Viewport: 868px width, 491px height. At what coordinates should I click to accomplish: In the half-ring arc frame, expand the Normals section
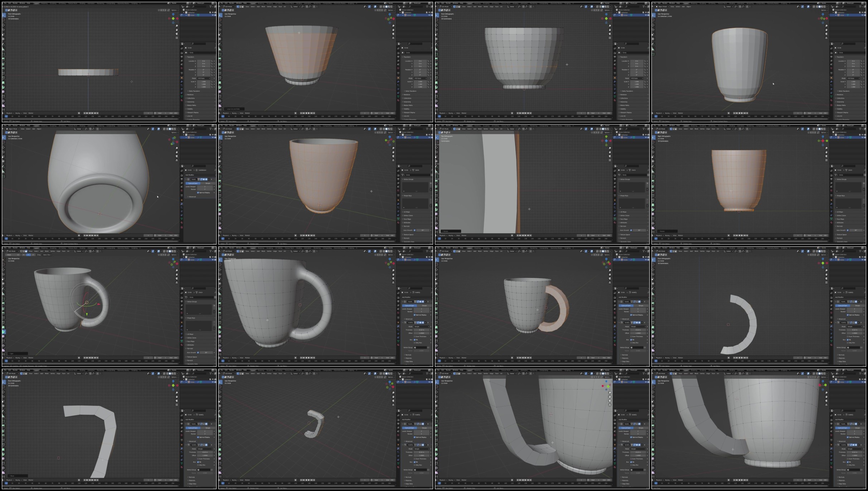tap(842, 355)
